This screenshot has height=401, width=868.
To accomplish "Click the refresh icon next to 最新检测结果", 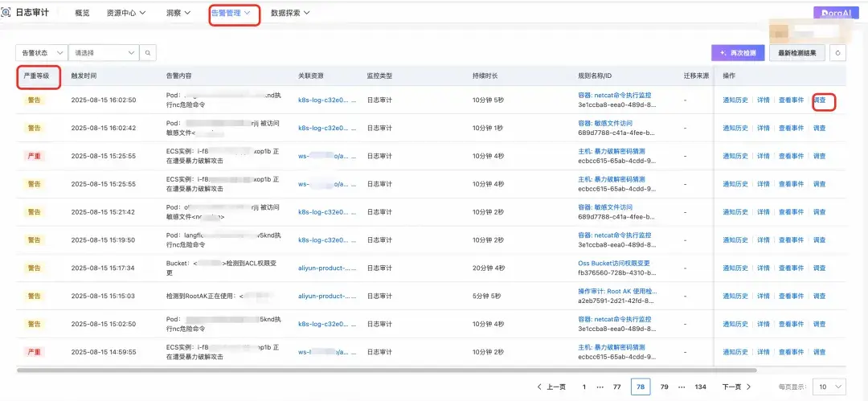I will (x=837, y=53).
